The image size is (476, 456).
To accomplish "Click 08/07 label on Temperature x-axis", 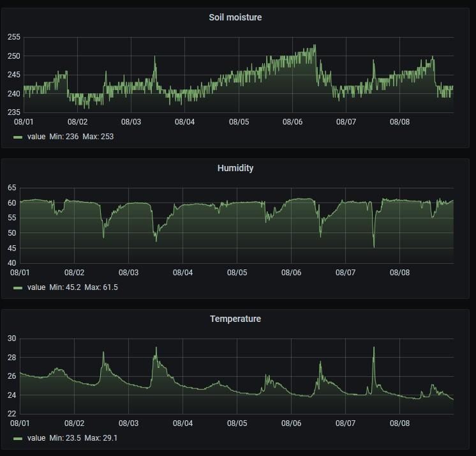I will point(345,423).
